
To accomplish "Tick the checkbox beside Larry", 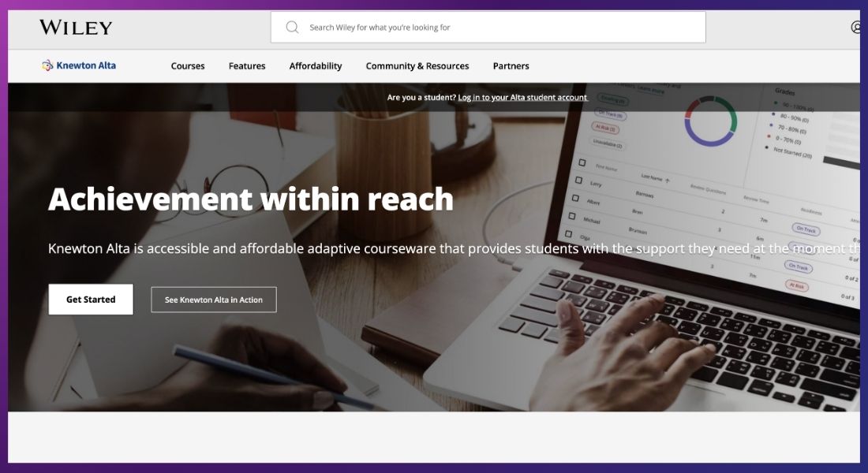I will coord(578,181).
